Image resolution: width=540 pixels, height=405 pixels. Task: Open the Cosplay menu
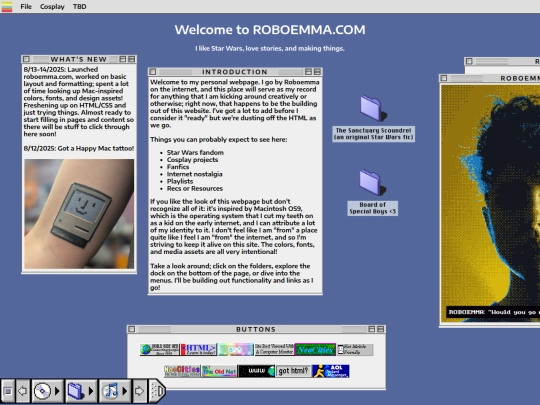click(52, 7)
